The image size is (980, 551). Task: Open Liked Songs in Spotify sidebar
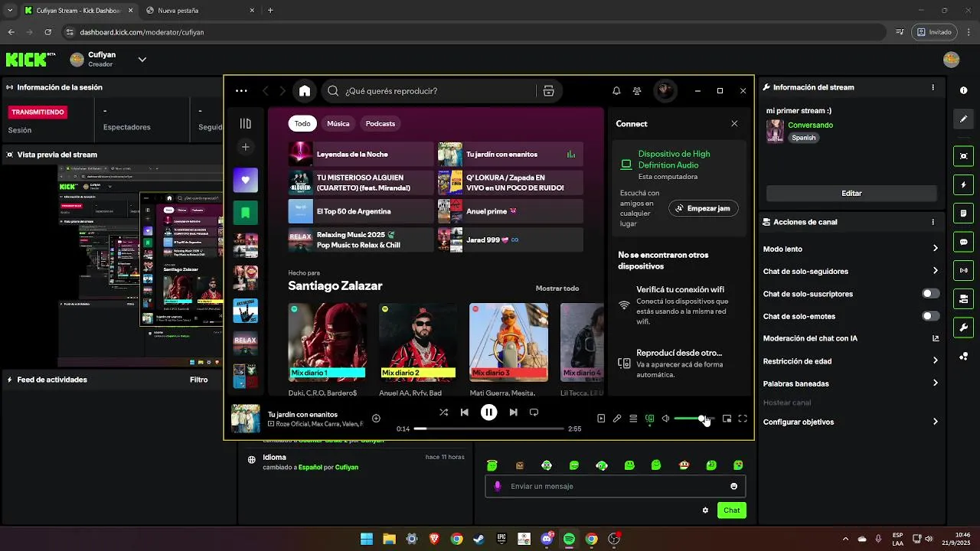(x=245, y=180)
